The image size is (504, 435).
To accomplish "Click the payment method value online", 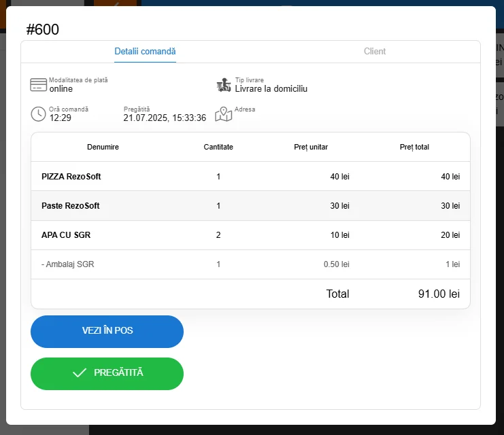I will pos(61,88).
